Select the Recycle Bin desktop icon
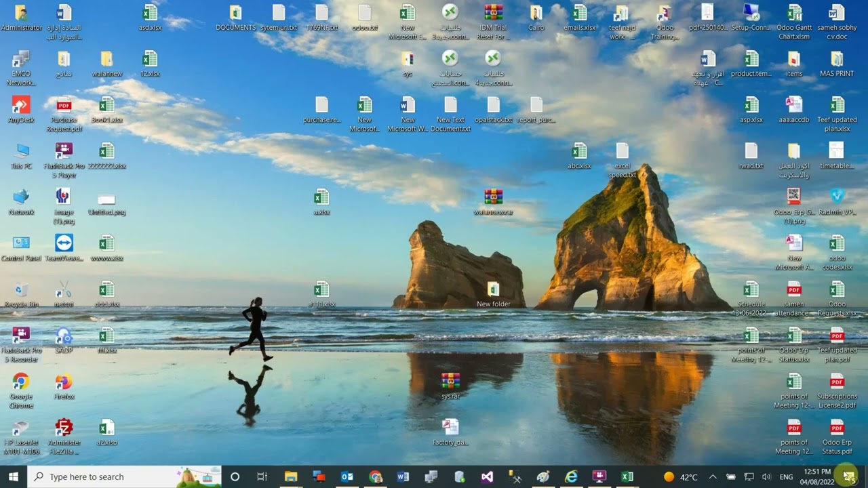 tap(21, 294)
